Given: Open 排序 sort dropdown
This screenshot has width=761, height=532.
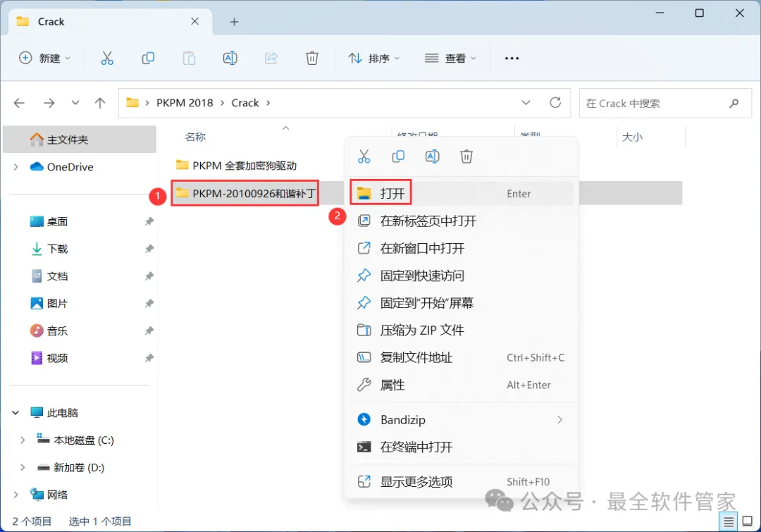Looking at the screenshot, I should tap(373, 58).
